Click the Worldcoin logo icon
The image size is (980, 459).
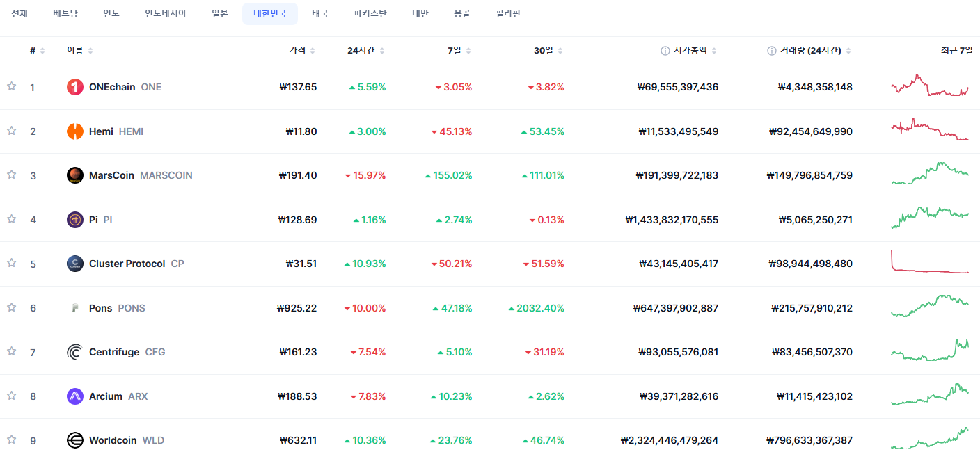click(75, 440)
